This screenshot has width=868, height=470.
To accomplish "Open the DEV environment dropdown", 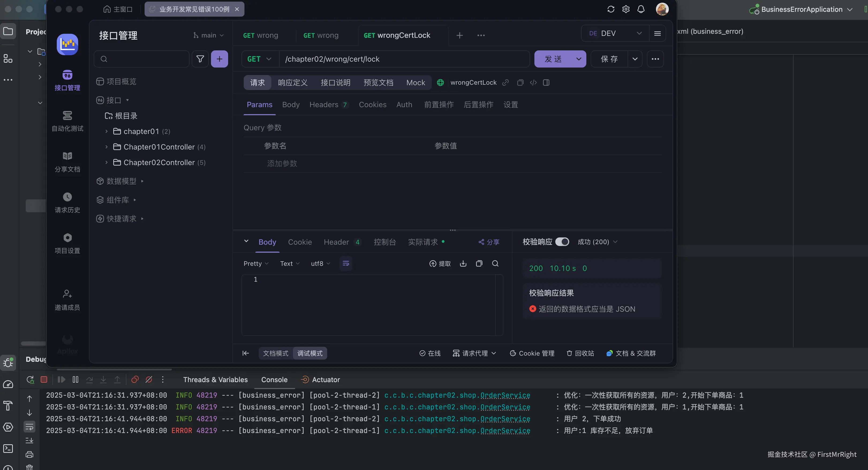I will (615, 33).
